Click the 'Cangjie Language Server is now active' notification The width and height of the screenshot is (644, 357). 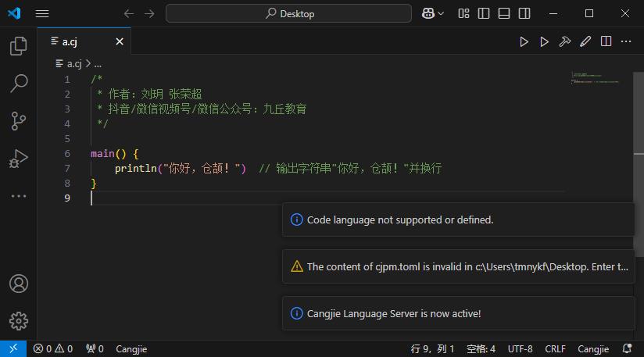458,313
